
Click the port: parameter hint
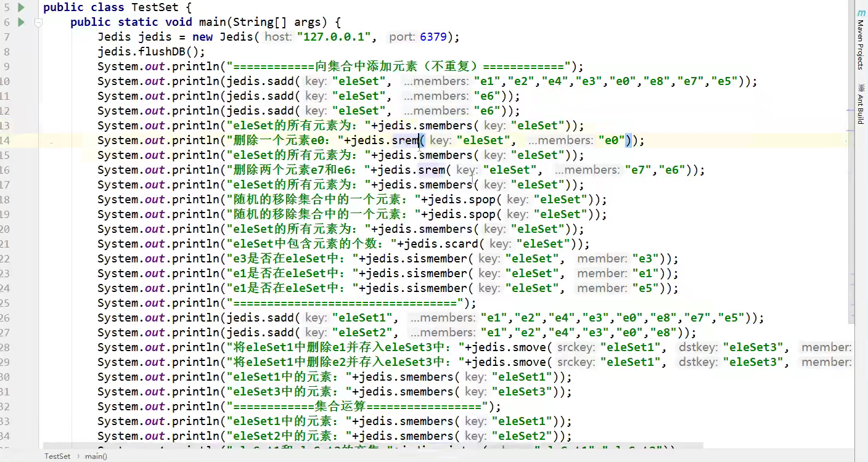click(402, 37)
